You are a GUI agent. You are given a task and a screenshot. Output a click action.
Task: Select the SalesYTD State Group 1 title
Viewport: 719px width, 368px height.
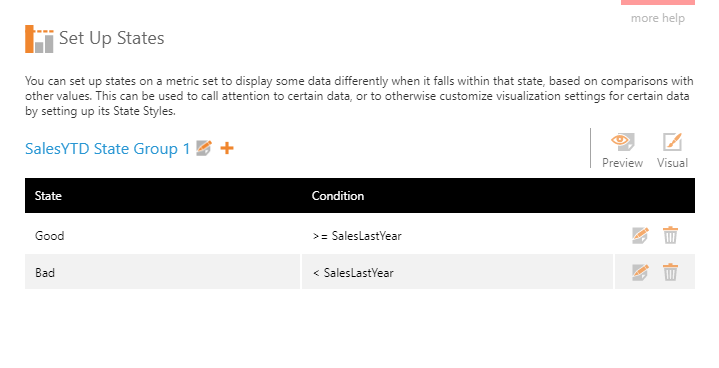pos(107,148)
